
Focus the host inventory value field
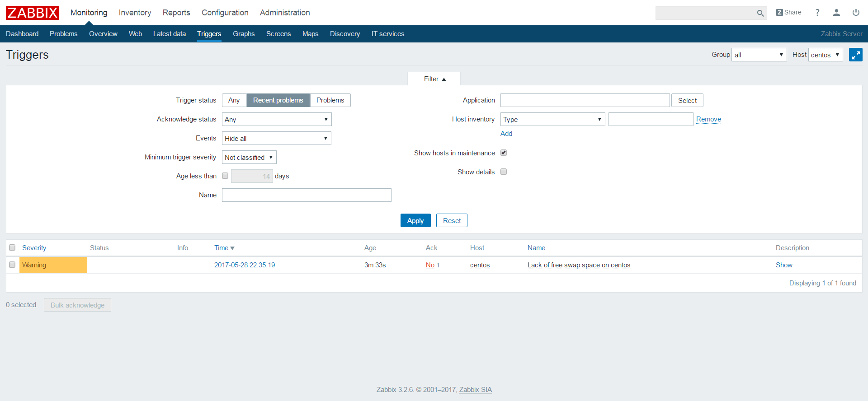click(x=651, y=119)
